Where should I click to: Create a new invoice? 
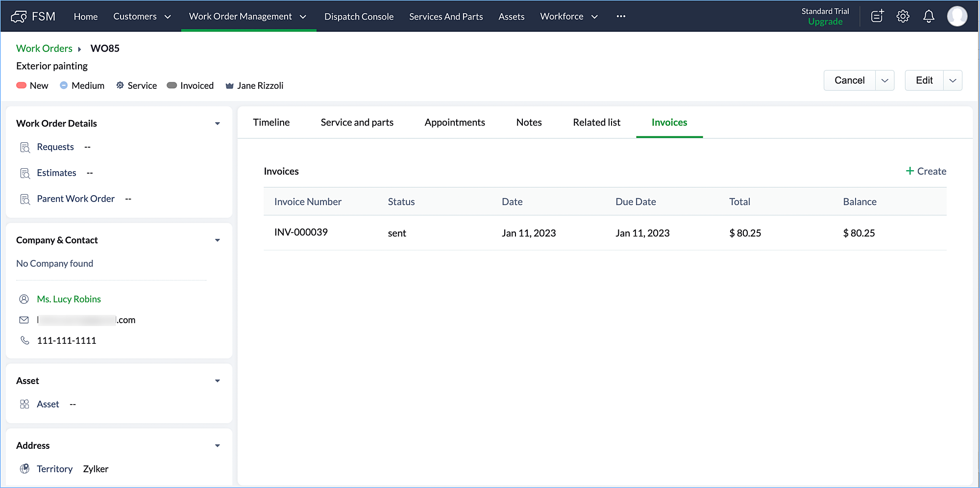coord(926,171)
